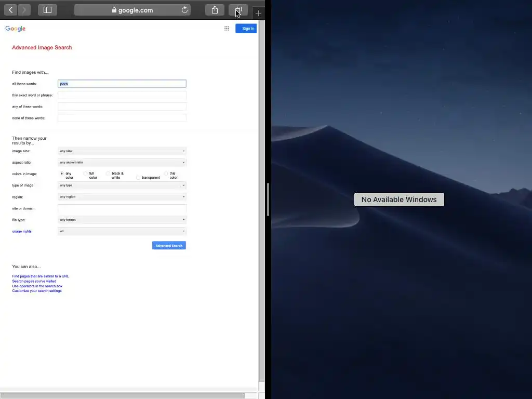This screenshot has height=399, width=532.
Task: Open Search pages you've visited link
Action: 34,281
